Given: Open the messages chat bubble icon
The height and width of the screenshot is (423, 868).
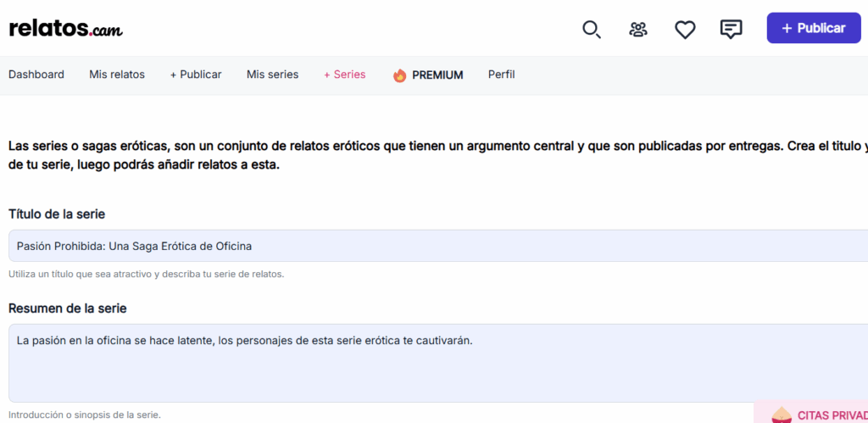Looking at the screenshot, I should click(731, 29).
